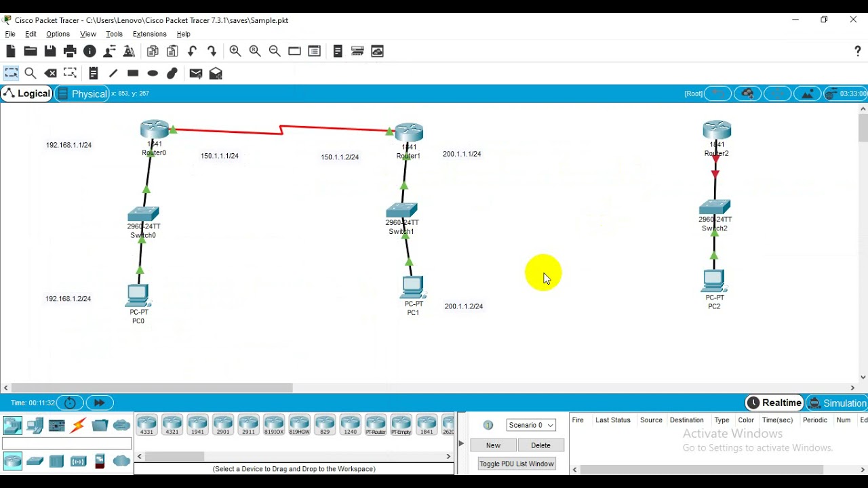This screenshot has width=868, height=488.
Task: Draw a line with the line tool
Action: click(113, 73)
